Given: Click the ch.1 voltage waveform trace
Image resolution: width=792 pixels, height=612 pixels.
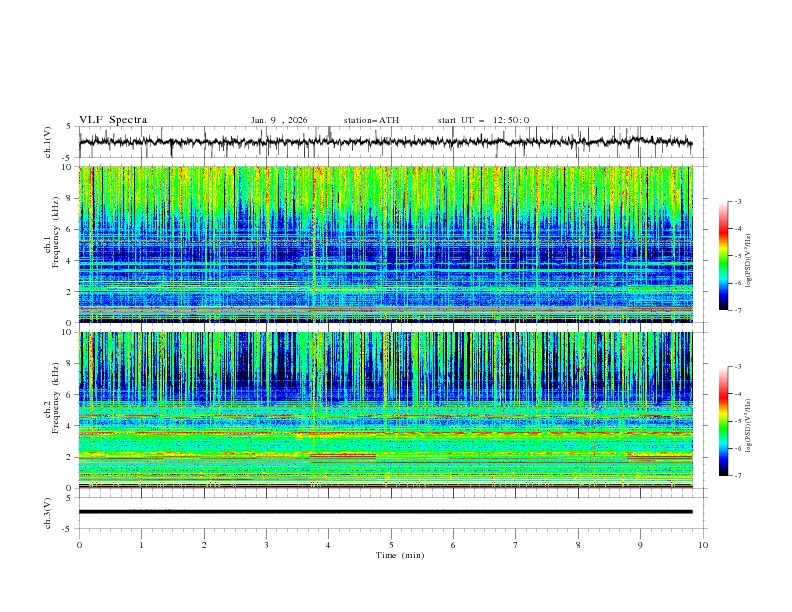Looking at the screenshot, I should 385,142.
